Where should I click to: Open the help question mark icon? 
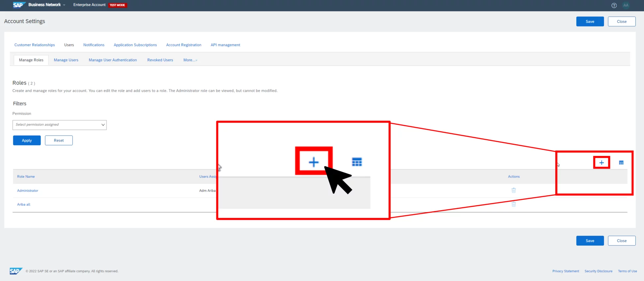(x=614, y=5)
